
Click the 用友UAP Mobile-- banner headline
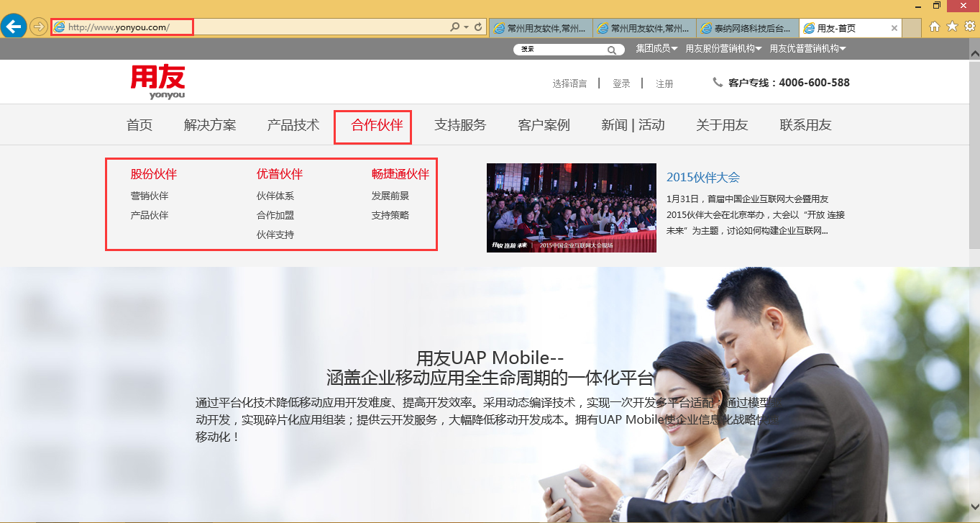click(x=490, y=358)
